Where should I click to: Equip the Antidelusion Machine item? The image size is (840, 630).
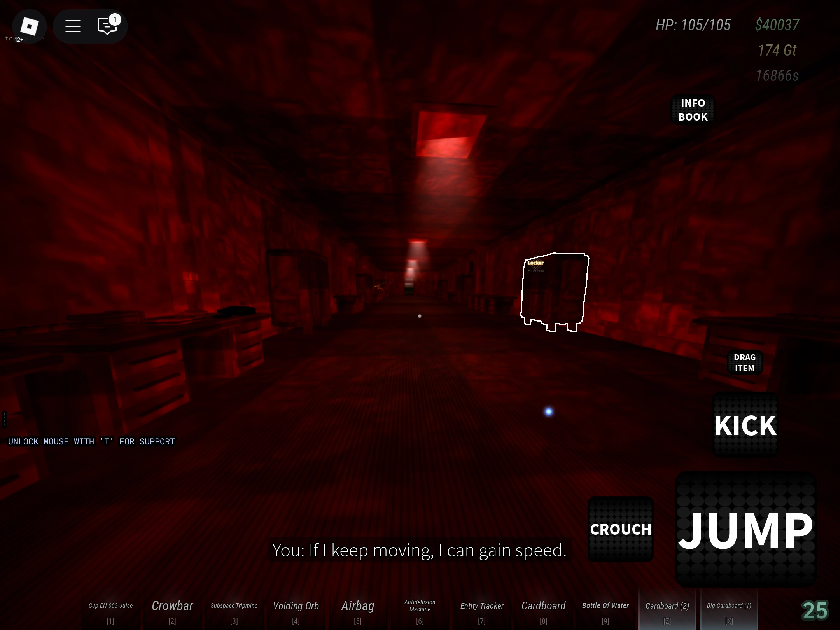point(420,609)
